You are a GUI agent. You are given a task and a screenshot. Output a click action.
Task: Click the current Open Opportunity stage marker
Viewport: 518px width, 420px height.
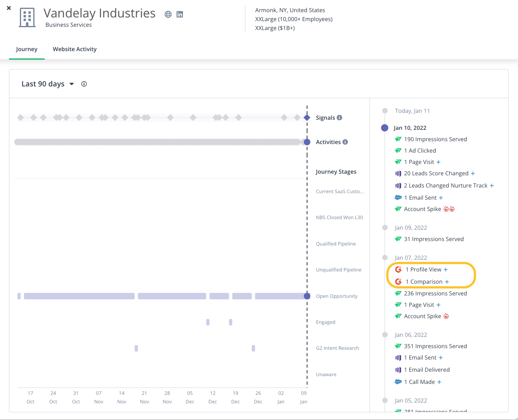coord(307,296)
